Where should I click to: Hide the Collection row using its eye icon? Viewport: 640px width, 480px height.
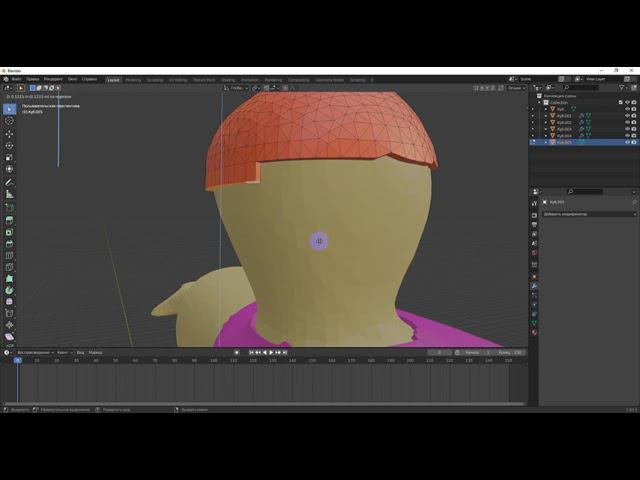627,102
